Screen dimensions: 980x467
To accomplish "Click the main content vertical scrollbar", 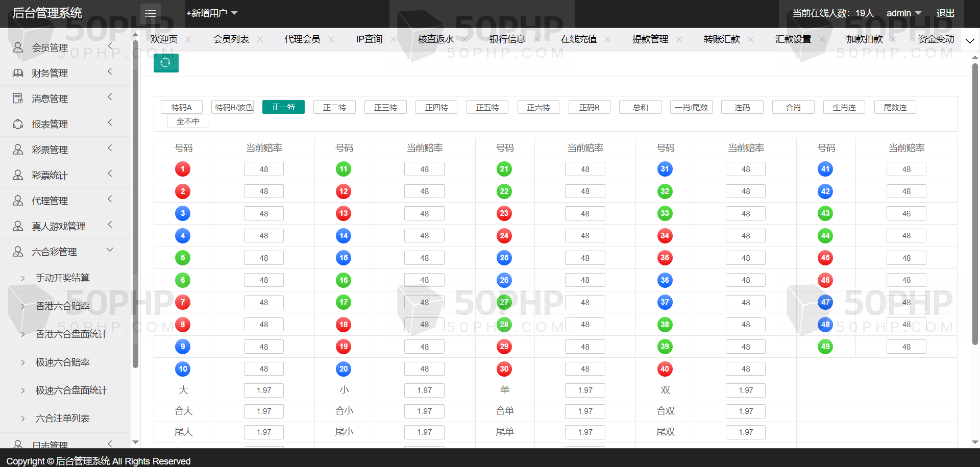I will (975, 204).
